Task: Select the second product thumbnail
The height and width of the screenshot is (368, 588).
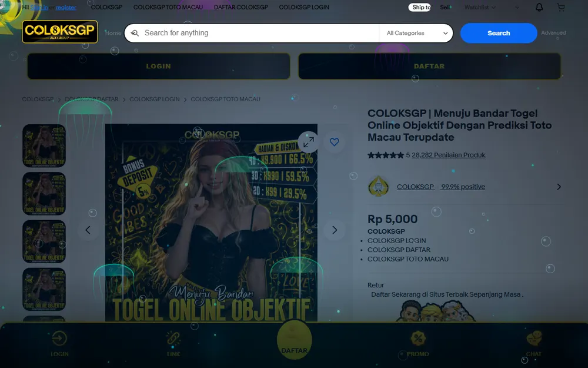Action: point(44,194)
